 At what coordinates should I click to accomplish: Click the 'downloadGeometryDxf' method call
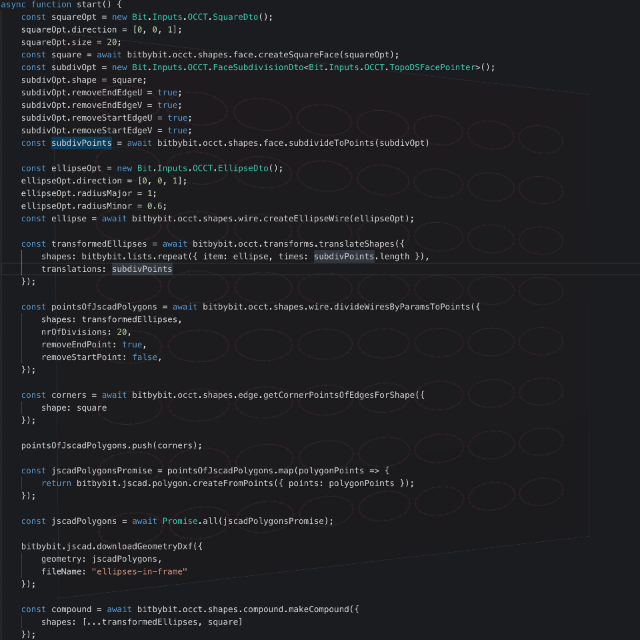144,547
